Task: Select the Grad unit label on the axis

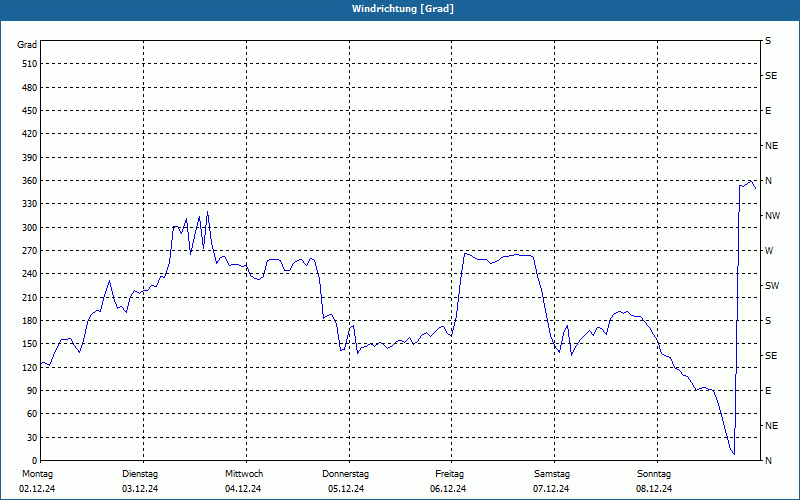Action: (x=27, y=45)
